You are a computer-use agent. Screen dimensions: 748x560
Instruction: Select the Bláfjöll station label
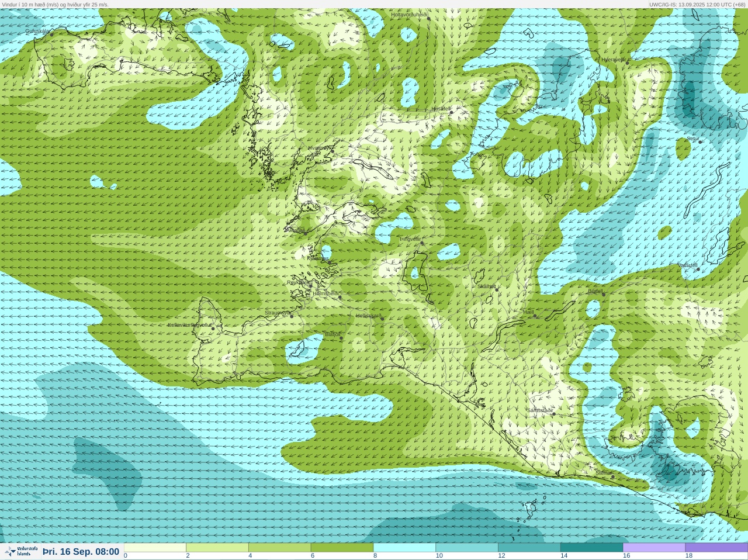pyautogui.click(x=333, y=334)
